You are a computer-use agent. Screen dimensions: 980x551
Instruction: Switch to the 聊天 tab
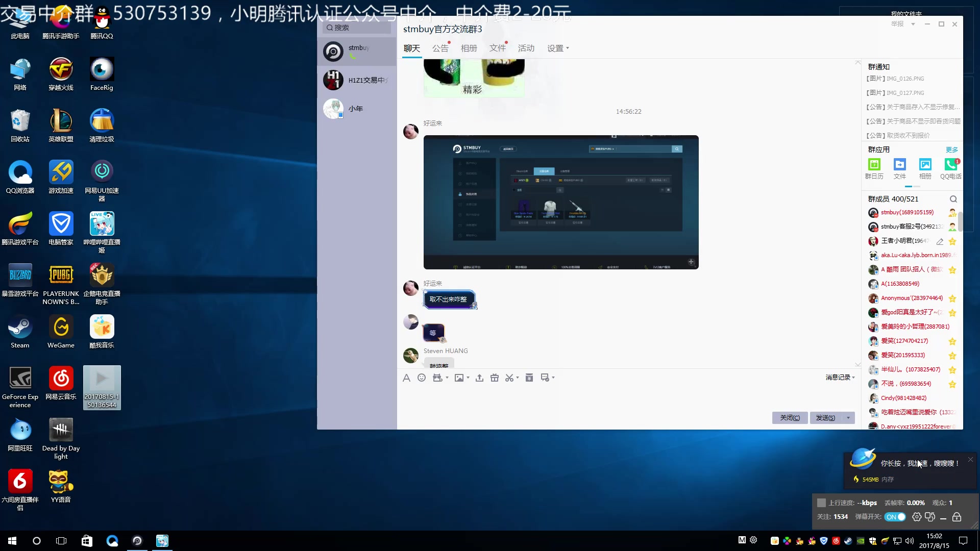point(412,48)
